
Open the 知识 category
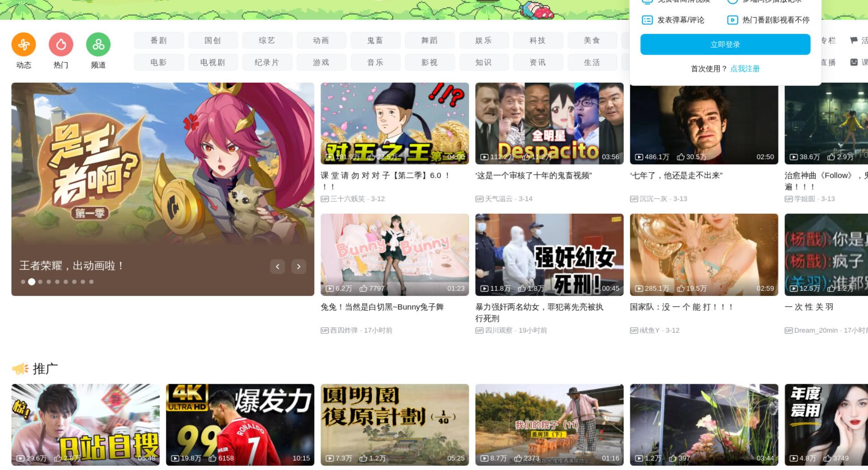[484, 62]
